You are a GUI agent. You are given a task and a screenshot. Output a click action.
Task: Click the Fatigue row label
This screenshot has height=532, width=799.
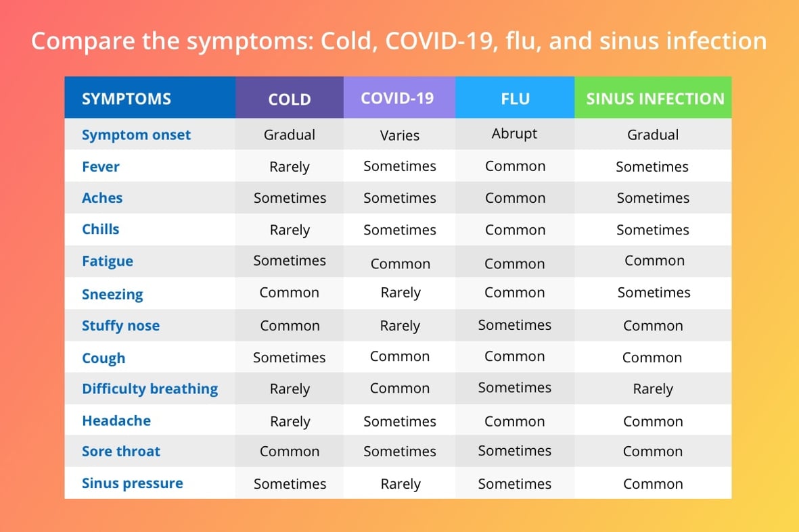(108, 261)
